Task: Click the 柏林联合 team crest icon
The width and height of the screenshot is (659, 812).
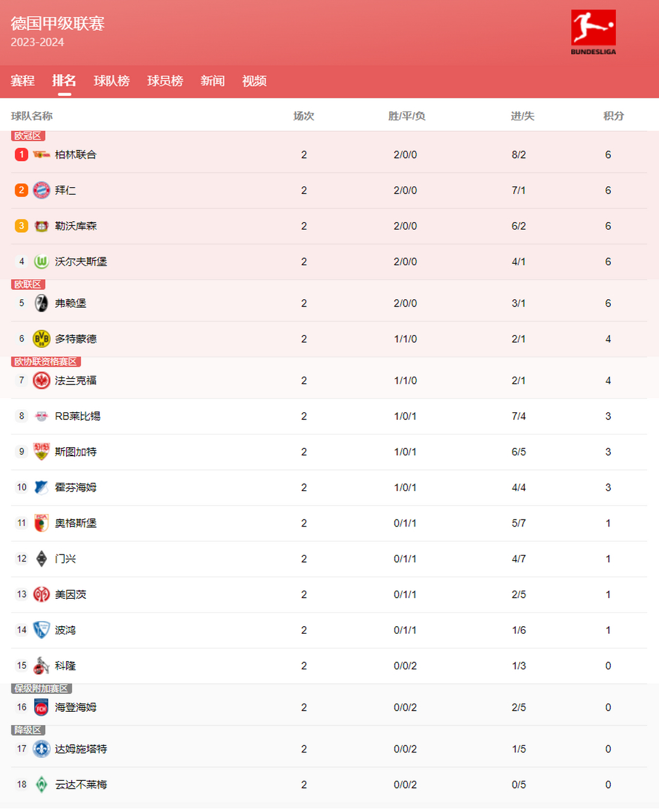Action: pyautogui.click(x=41, y=155)
